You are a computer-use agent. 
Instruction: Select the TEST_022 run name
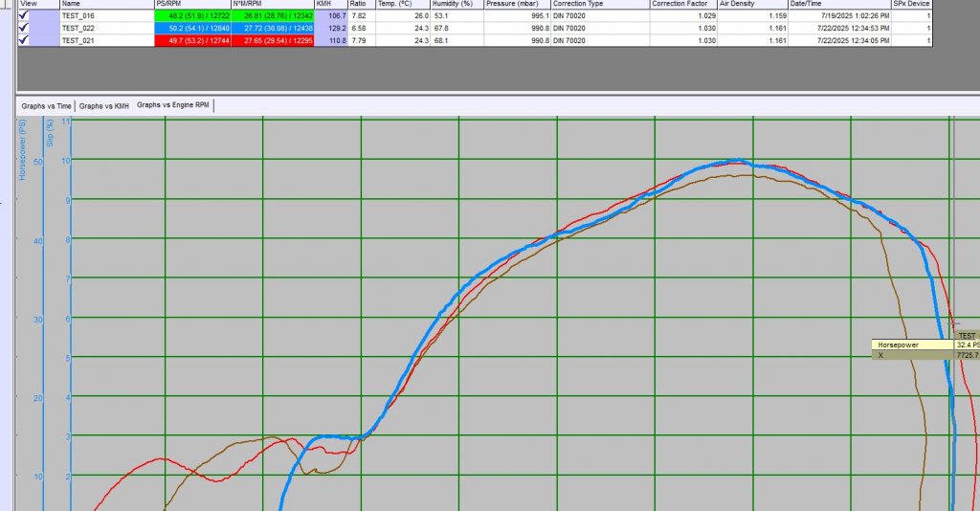click(78, 28)
